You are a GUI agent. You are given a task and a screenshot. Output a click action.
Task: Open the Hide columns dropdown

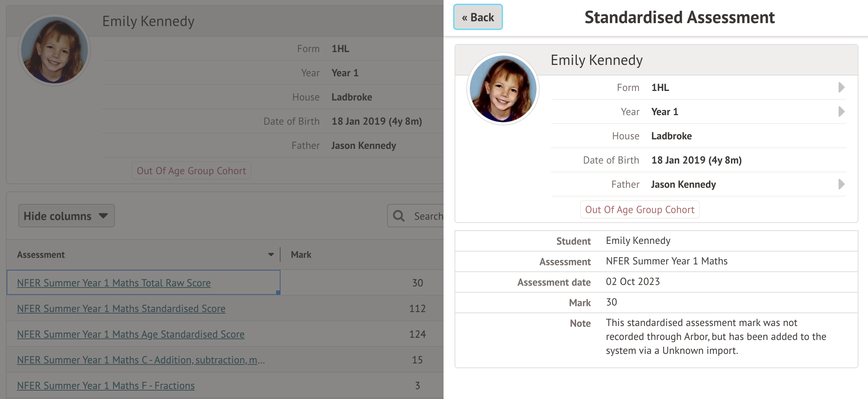(x=66, y=216)
